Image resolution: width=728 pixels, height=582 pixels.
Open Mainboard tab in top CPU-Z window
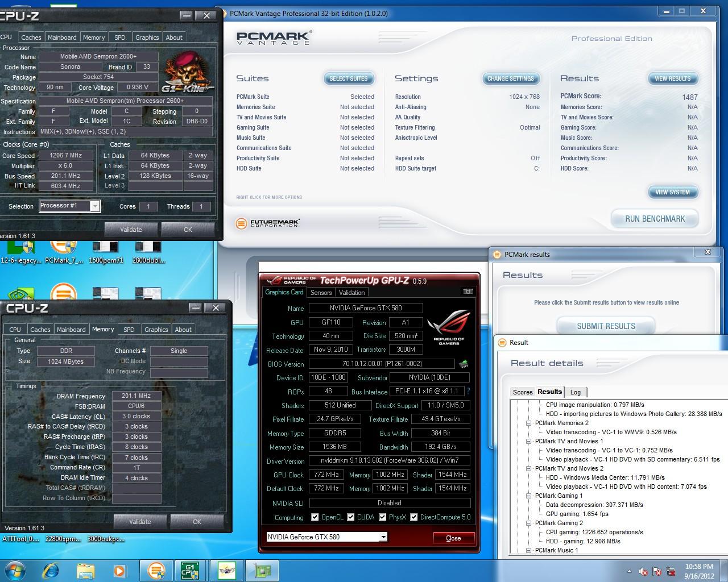click(62, 38)
